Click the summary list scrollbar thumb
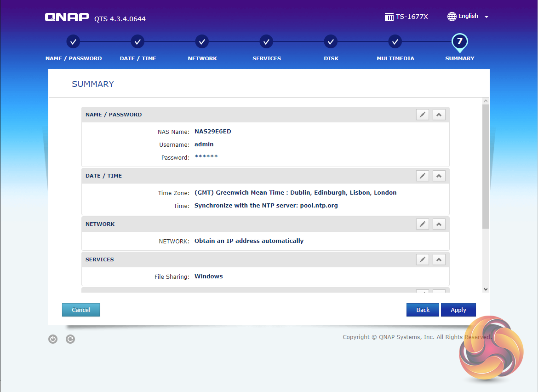This screenshot has width=538, height=392. [486, 167]
